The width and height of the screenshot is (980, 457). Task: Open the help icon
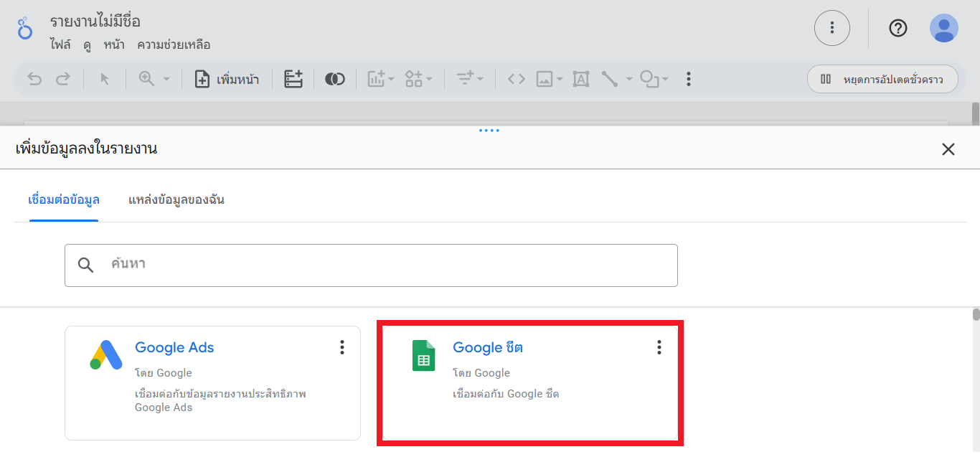pos(898,28)
